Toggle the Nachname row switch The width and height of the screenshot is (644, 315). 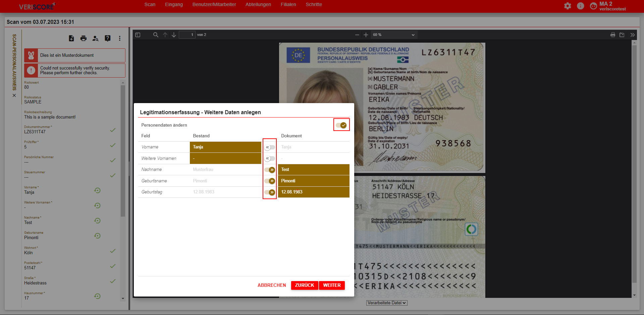270,170
